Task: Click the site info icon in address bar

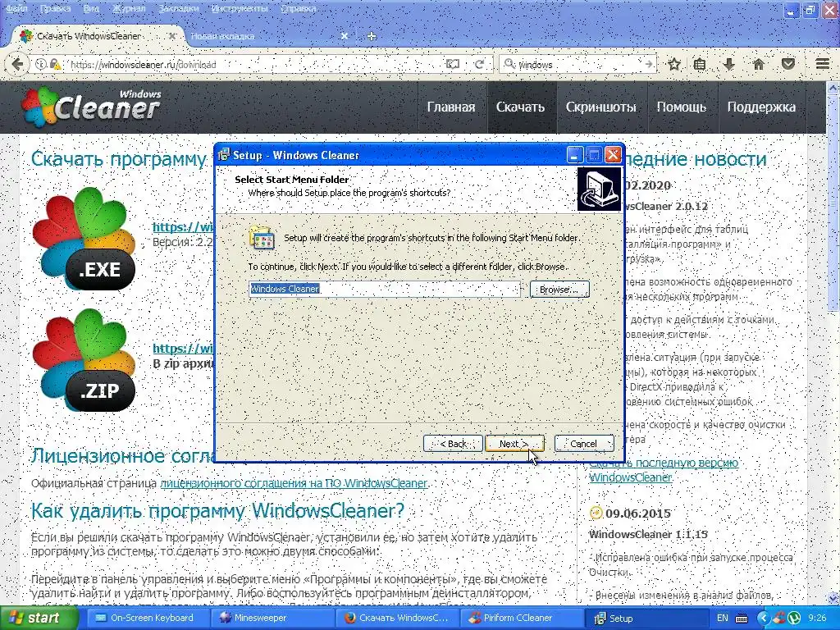Action: (x=41, y=64)
